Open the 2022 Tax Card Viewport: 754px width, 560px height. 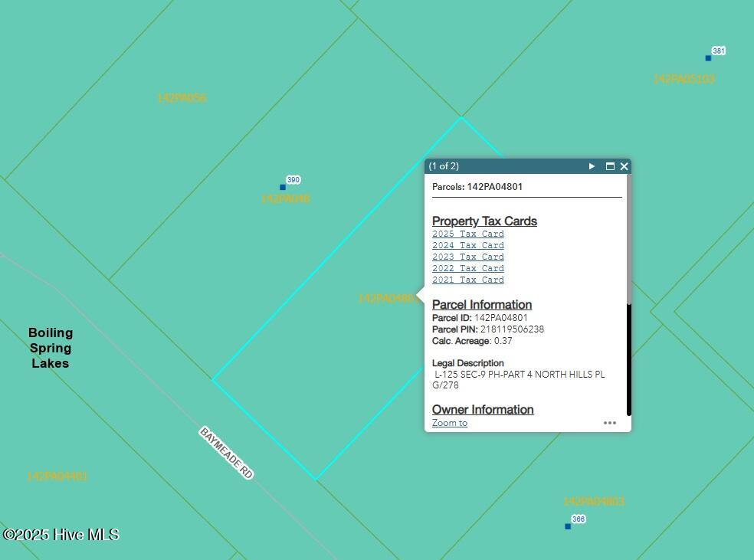tap(467, 268)
